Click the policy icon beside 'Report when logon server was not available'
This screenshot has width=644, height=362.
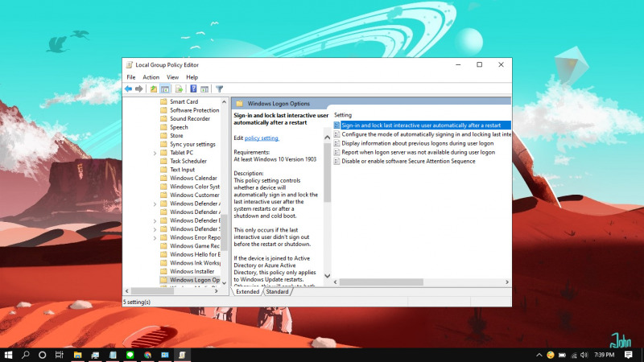coord(336,152)
